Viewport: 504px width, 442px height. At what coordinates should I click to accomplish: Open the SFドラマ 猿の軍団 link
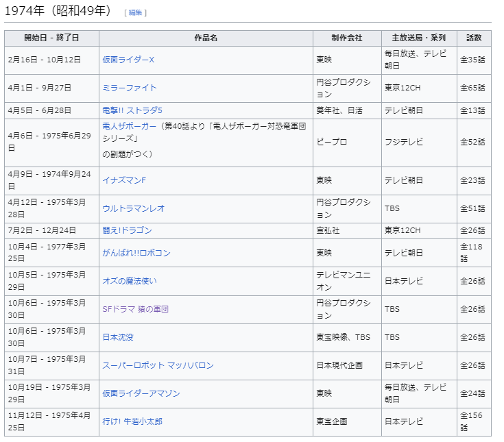pyautogui.click(x=136, y=309)
